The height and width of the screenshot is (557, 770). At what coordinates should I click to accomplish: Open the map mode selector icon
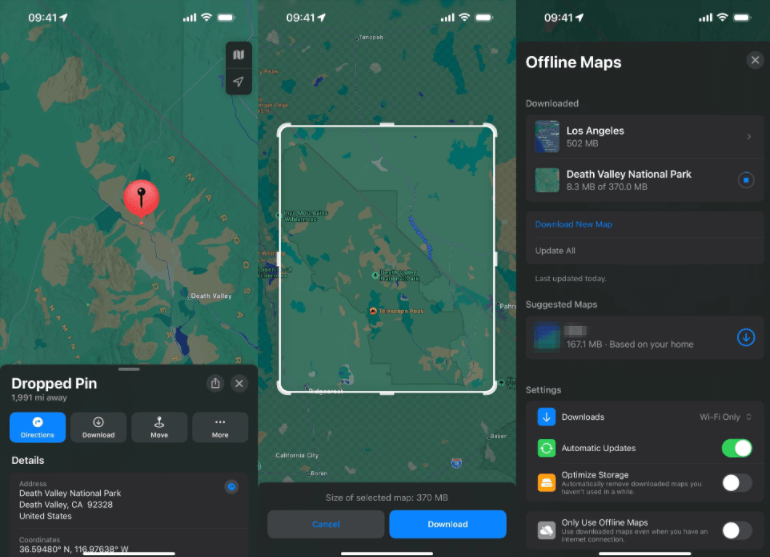coord(238,56)
